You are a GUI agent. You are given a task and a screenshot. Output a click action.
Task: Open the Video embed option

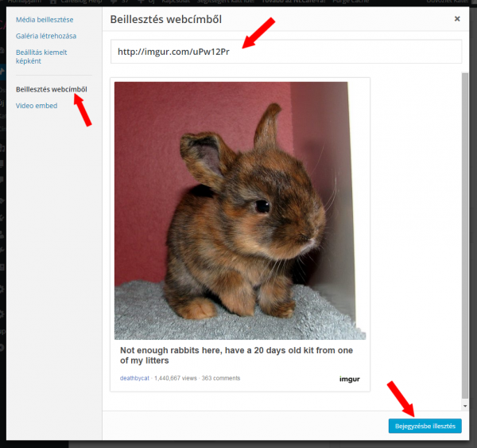(37, 106)
